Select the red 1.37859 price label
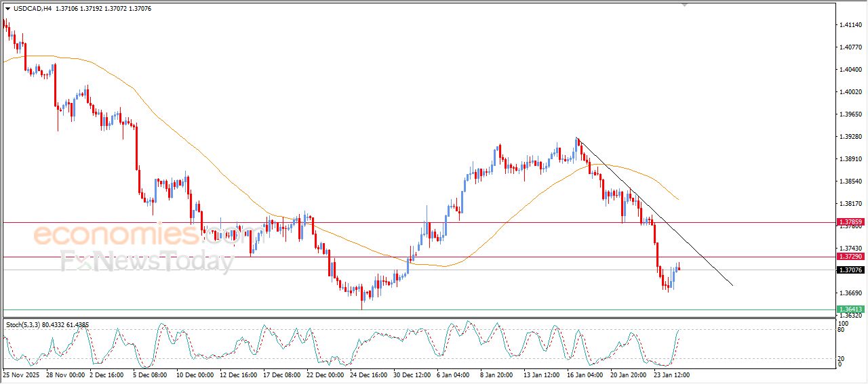Image resolution: width=868 pixels, height=384 pixels. (x=850, y=222)
